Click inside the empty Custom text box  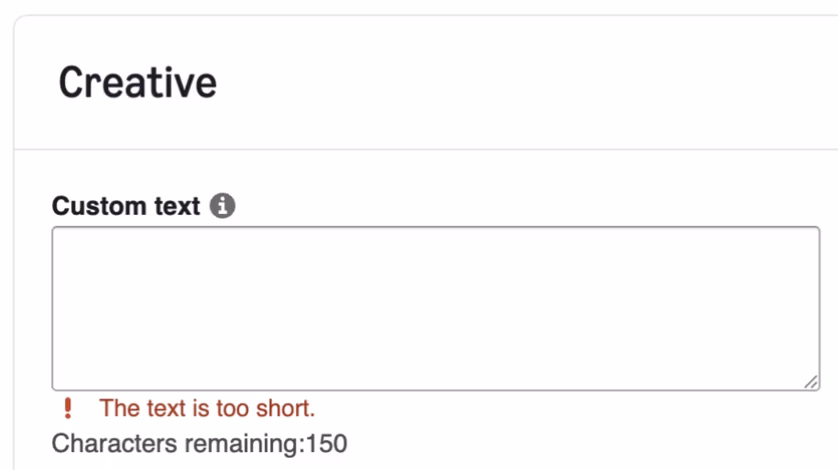click(x=435, y=308)
